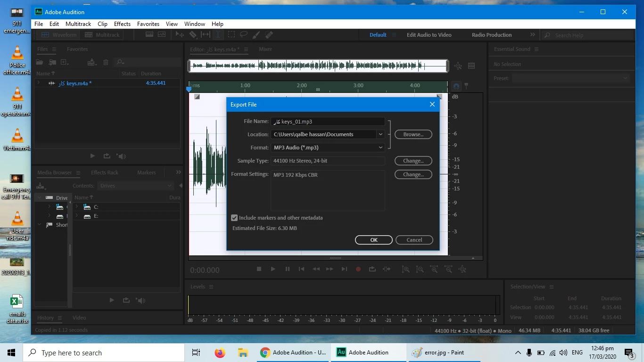Click the Pause button in transport
The image size is (644, 362).
tap(287, 269)
